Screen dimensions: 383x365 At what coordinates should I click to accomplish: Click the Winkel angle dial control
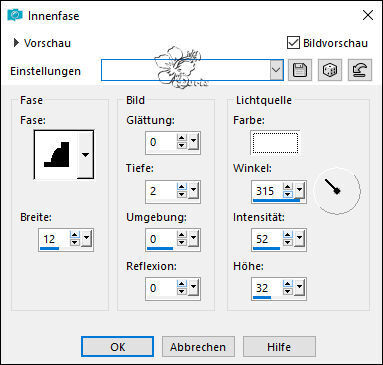pyautogui.click(x=337, y=191)
